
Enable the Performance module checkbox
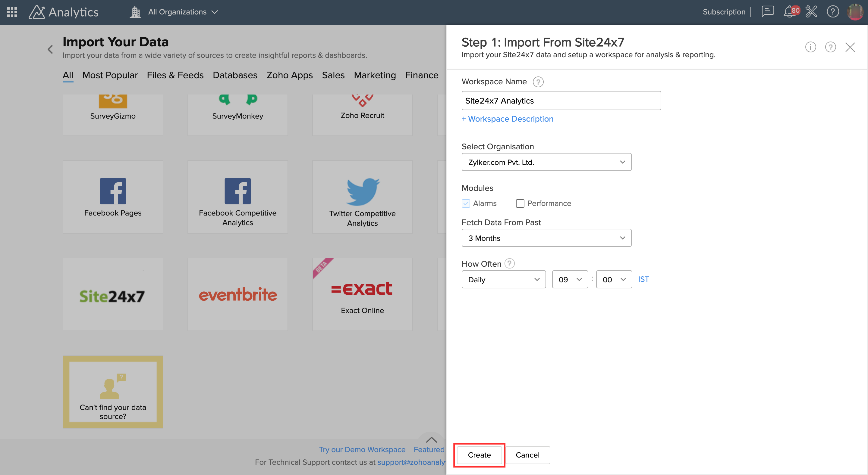click(x=520, y=203)
